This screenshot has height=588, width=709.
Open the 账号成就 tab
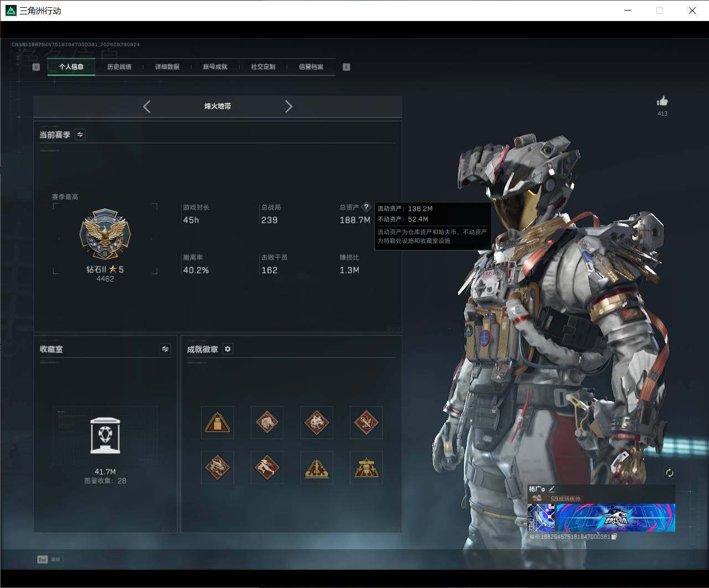tap(215, 67)
